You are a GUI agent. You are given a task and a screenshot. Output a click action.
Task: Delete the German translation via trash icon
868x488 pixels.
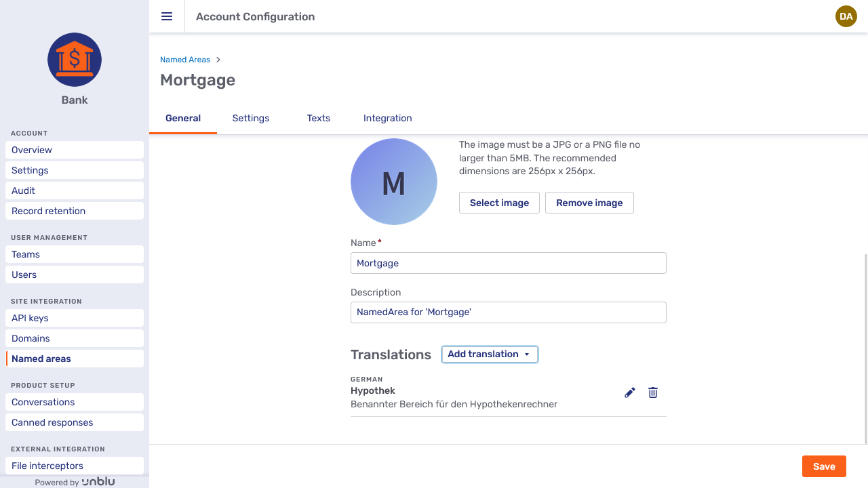653,392
